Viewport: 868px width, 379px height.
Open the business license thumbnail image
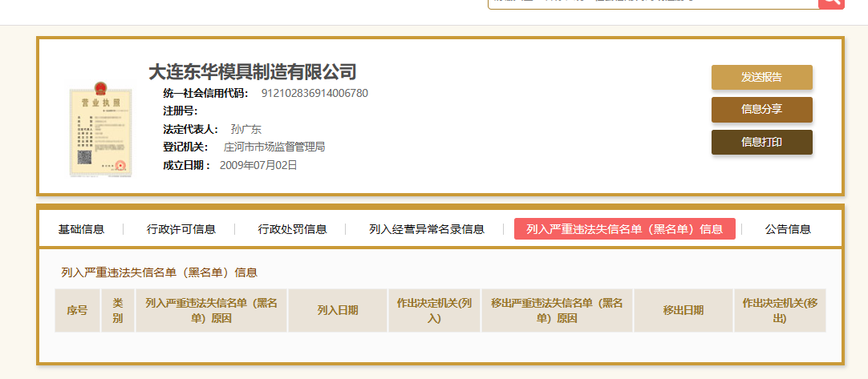(101, 129)
